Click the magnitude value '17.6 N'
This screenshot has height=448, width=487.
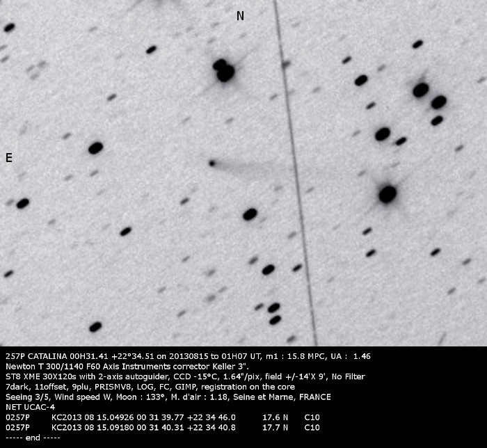coord(276,417)
